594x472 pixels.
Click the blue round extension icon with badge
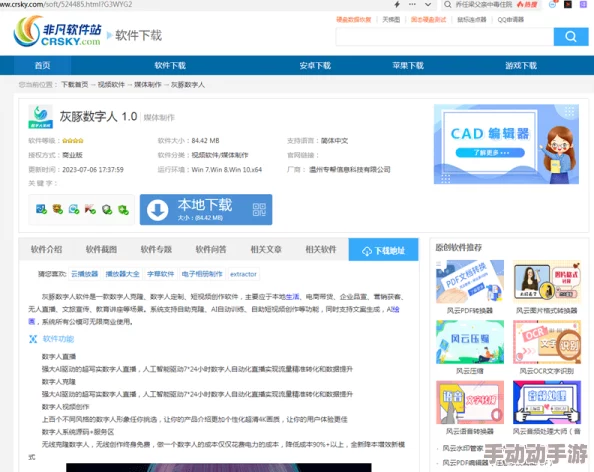[553, 5]
